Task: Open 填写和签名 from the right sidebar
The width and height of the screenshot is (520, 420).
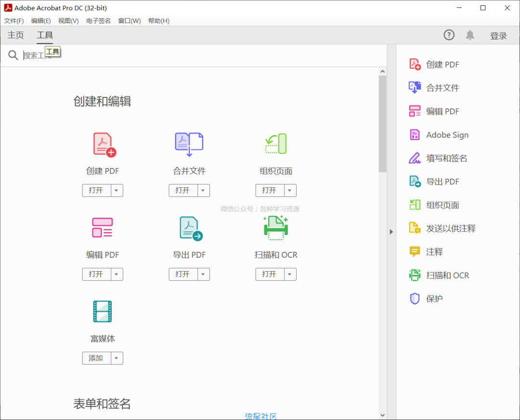Action: [x=438, y=158]
